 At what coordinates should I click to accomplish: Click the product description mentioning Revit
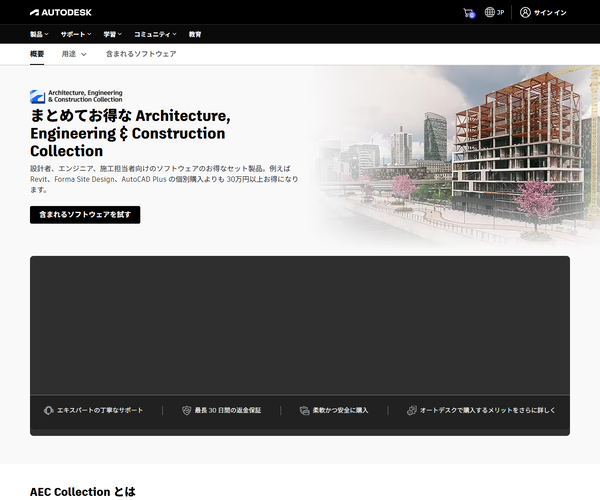tap(164, 179)
